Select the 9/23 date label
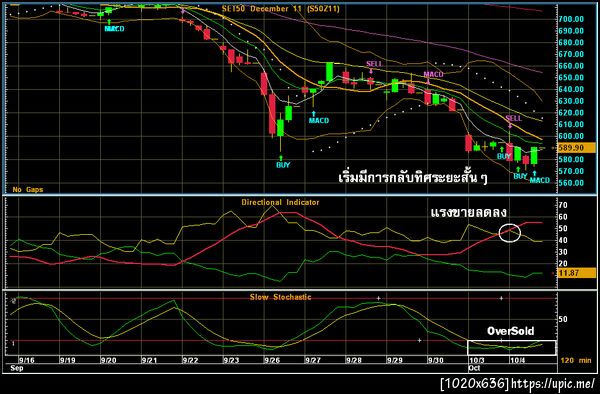 pos(231,360)
